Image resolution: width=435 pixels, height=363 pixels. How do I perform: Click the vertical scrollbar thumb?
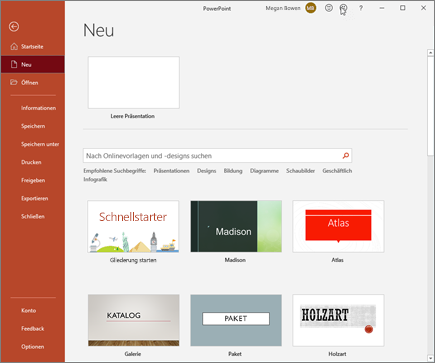(x=430, y=106)
